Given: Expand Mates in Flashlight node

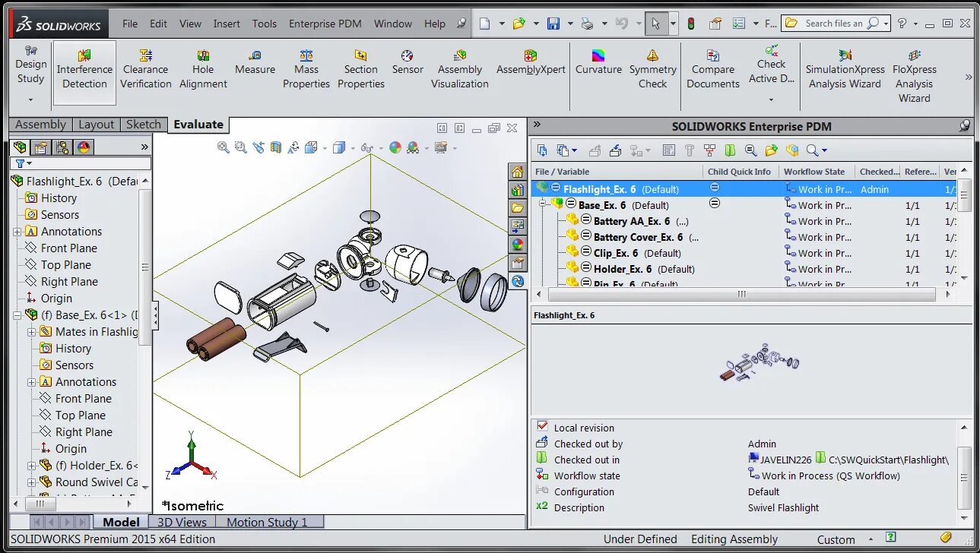Looking at the screenshot, I should (x=32, y=332).
